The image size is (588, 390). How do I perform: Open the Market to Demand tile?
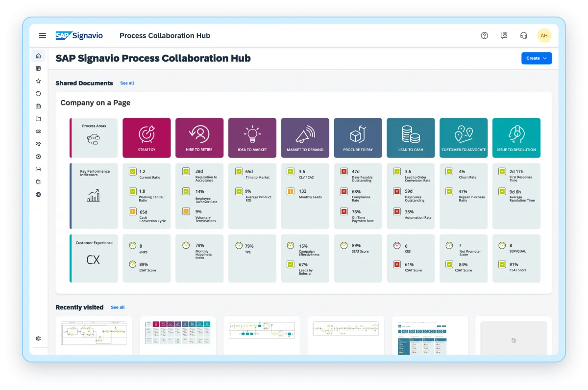point(305,138)
